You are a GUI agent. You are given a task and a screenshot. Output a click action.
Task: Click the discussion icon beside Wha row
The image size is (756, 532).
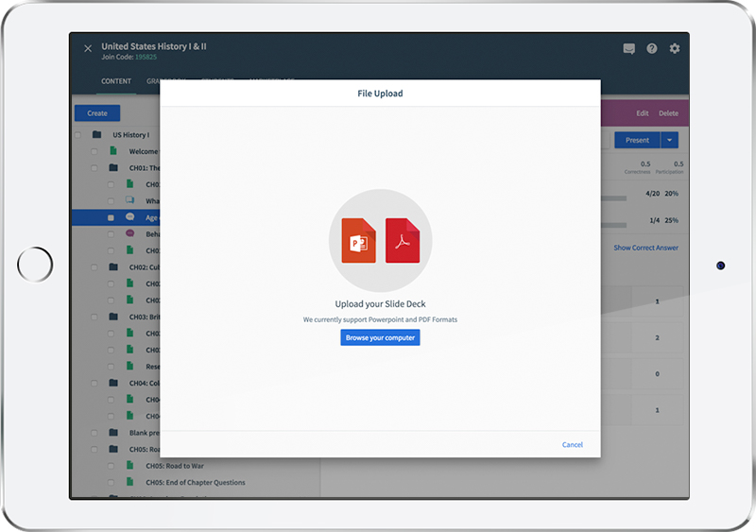pyautogui.click(x=129, y=200)
